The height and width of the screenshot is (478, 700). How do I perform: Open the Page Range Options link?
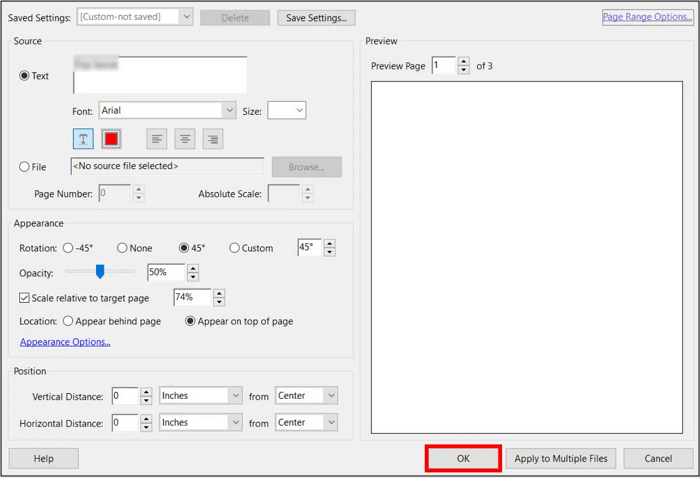tap(647, 17)
